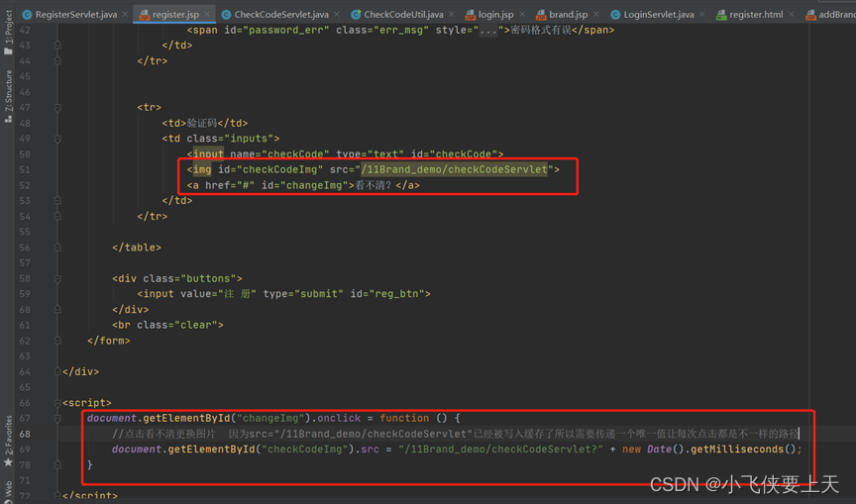Close the CheckCodeUtil.java tab
Screen dimensions: 856x504
click(x=452, y=14)
